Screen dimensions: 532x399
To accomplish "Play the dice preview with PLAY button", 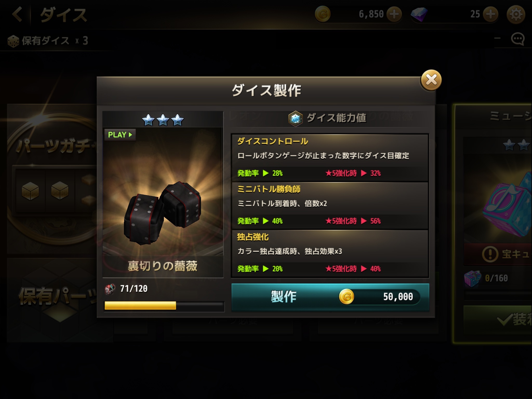I will coord(120,135).
